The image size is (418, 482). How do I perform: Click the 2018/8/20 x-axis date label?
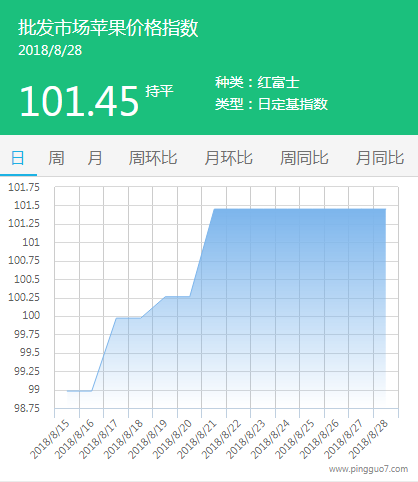coord(173,439)
